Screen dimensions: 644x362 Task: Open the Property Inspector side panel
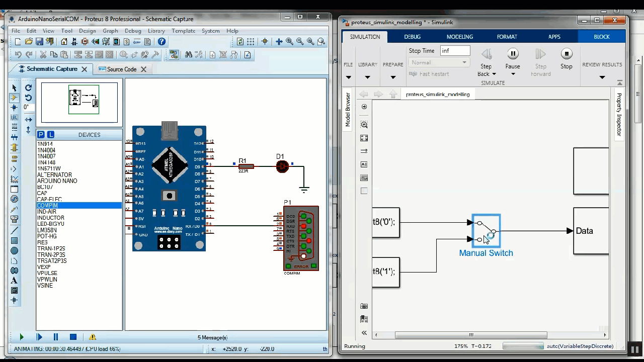click(619, 114)
